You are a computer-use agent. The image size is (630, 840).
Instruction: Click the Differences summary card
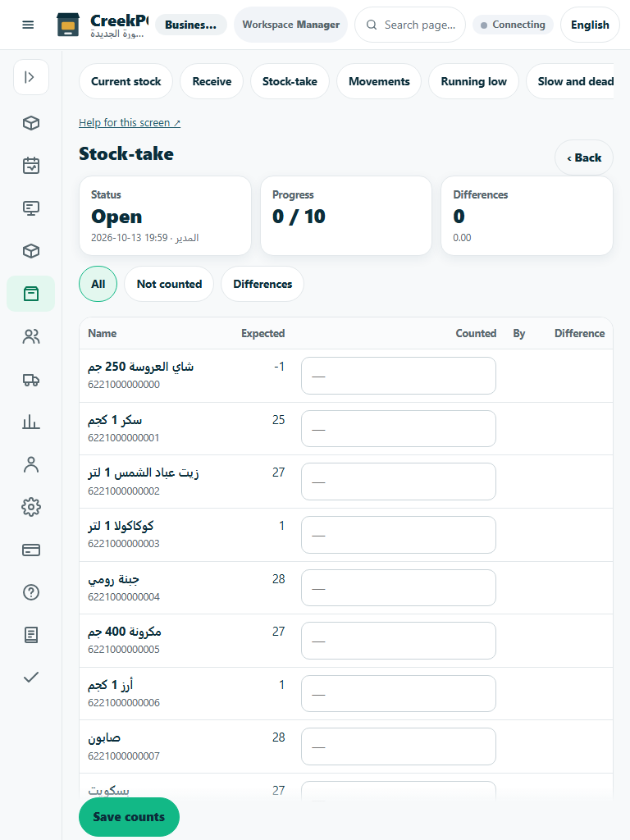coord(527,216)
